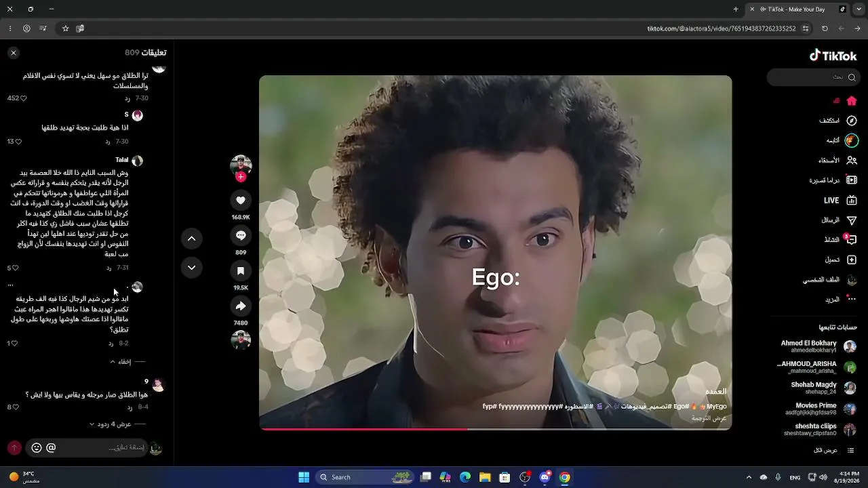Show the caption translation (عرض الترجمة)
This screenshot has height=488, width=868.
point(709,418)
